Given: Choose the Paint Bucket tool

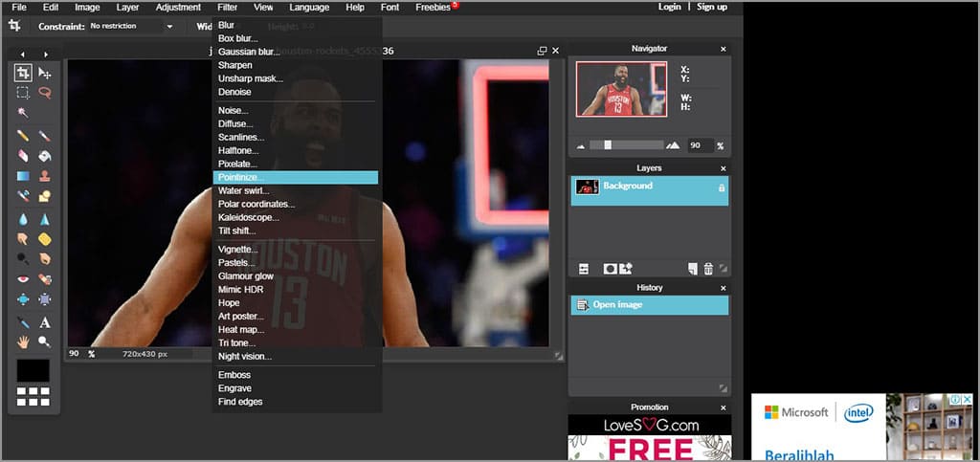Looking at the screenshot, I should point(44,155).
